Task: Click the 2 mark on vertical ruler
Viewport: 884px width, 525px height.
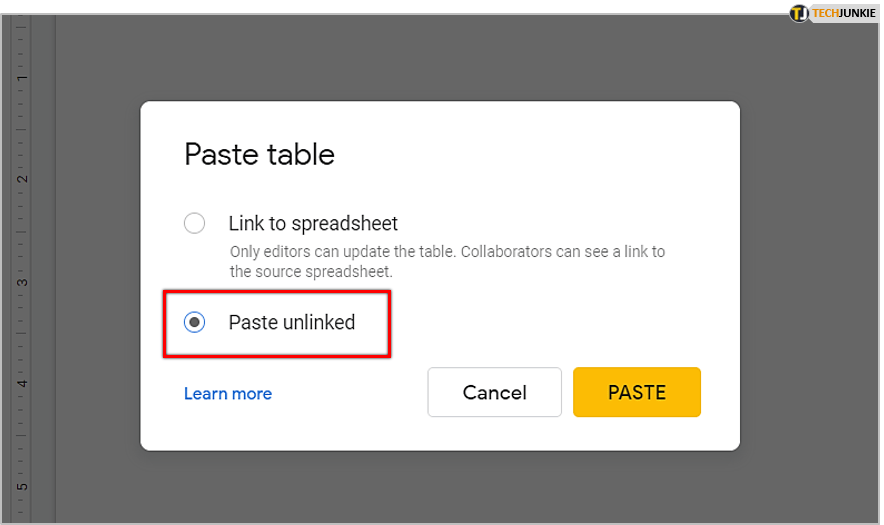Action: click(22, 180)
